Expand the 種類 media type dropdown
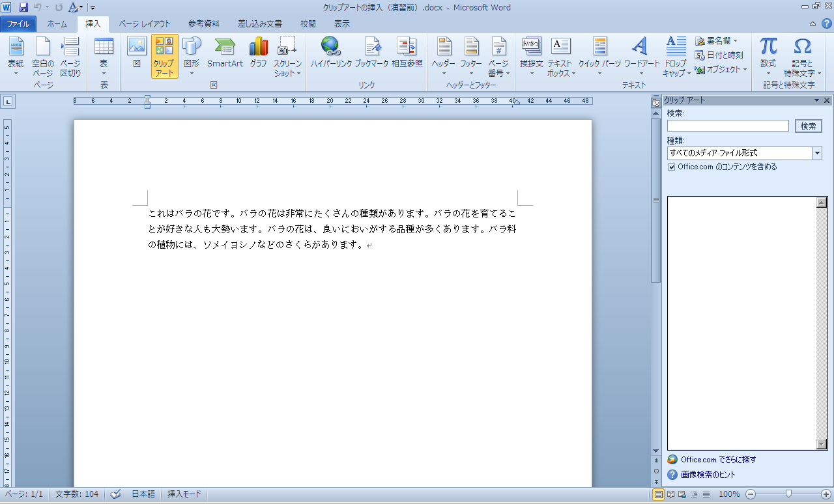The width and height of the screenshot is (834, 504). 817,153
